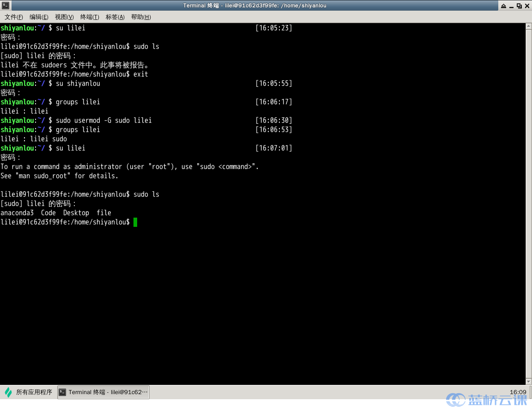
Task: Click the scrollbar up arrow
Action: coord(528,27)
